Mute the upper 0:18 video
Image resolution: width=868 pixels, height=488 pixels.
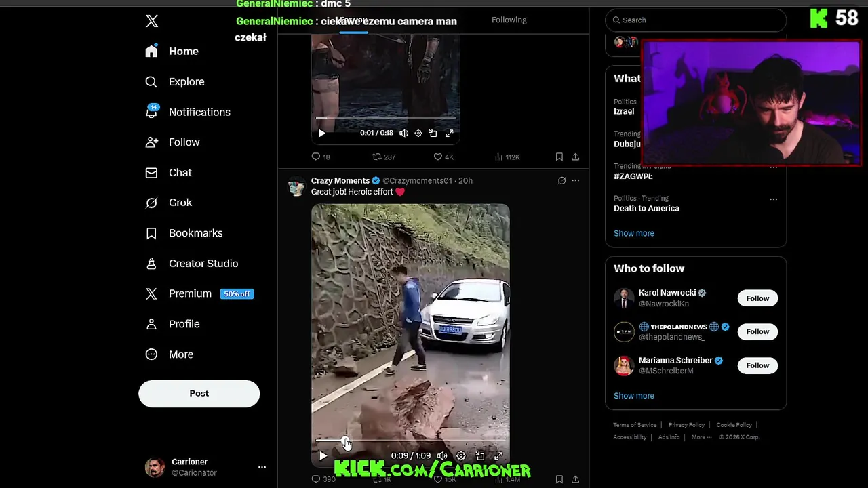pyautogui.click(x=403, y=134)
